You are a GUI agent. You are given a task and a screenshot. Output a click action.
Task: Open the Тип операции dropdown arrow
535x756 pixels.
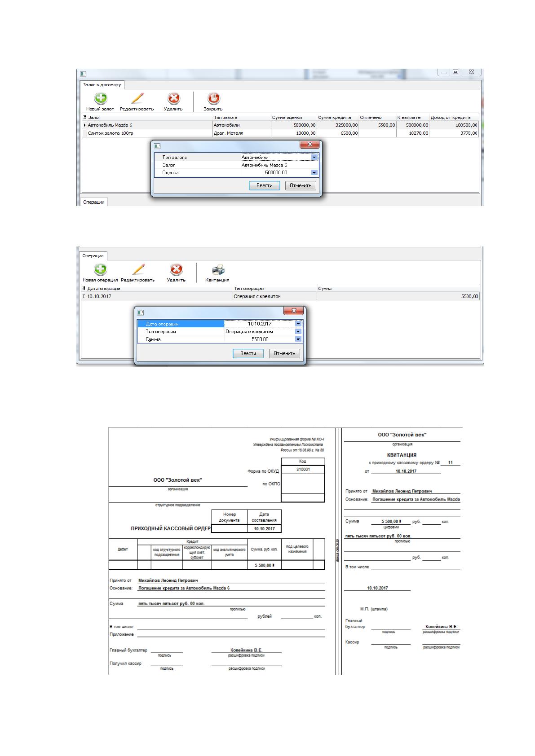point(298,332)
